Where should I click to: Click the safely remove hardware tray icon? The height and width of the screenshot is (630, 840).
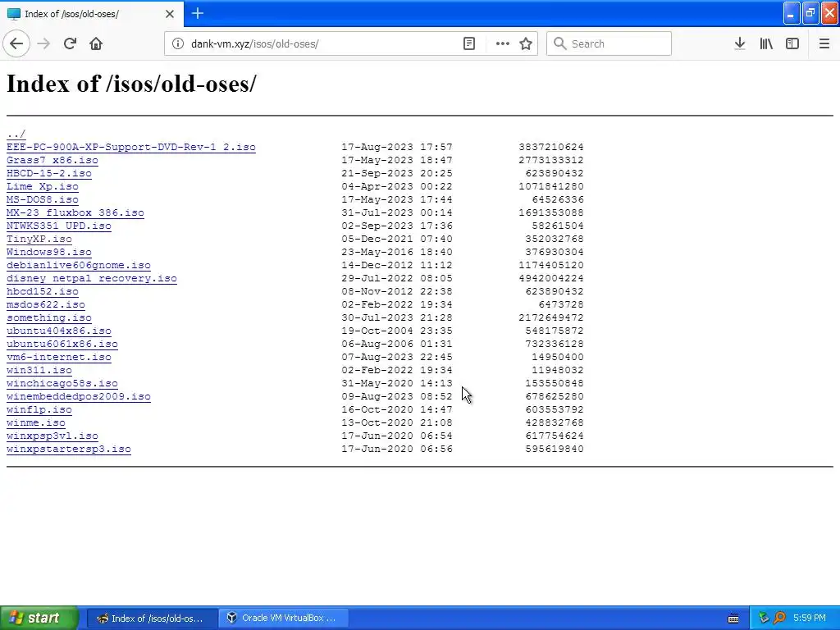(x=764, y=619)
